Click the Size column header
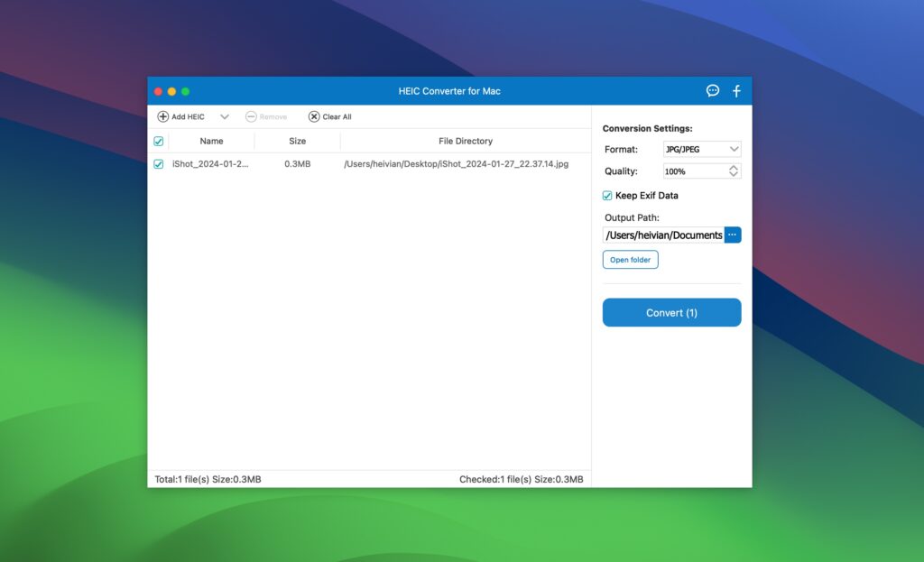Image resolution: width=924 pixels, height=562 pixels. pyautogui.click(x=297, y=141)
